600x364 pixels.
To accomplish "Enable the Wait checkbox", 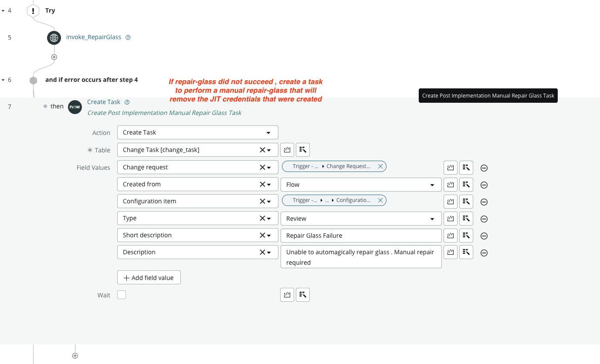I will 122,295.
